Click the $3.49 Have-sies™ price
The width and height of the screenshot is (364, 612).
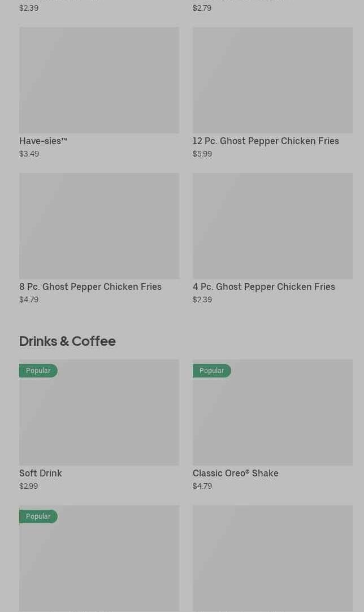(29, 154)
